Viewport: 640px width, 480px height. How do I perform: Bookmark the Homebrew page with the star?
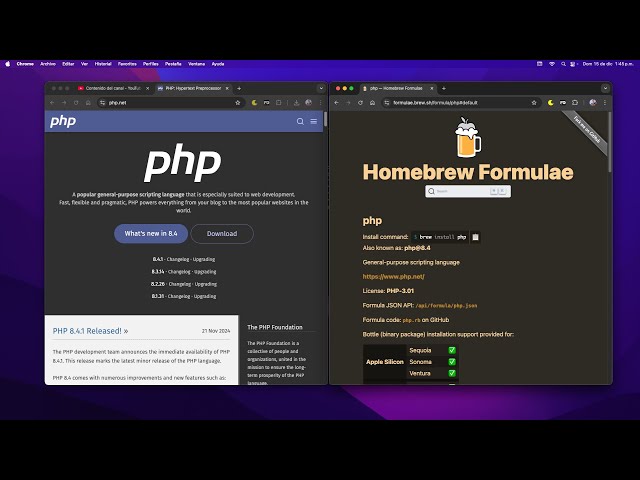(534, 103)
